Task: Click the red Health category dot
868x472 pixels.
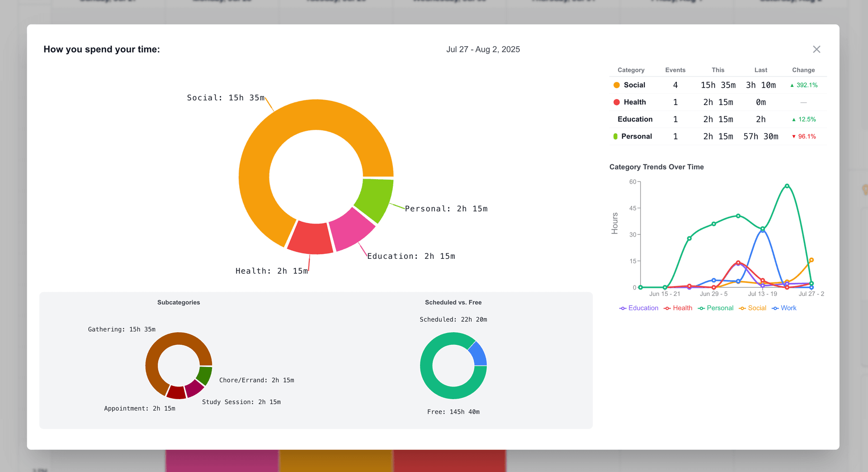Action: [x=617, y=102]
